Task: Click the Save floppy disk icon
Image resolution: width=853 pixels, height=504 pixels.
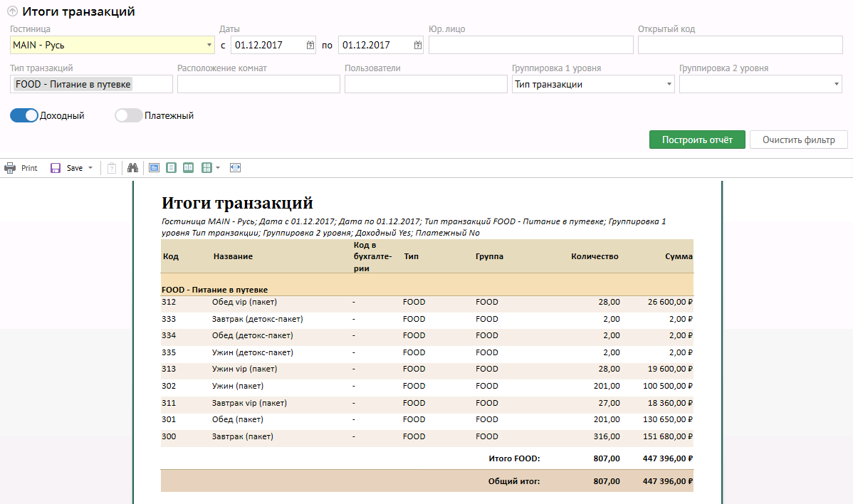Action: tap(56, 168)
